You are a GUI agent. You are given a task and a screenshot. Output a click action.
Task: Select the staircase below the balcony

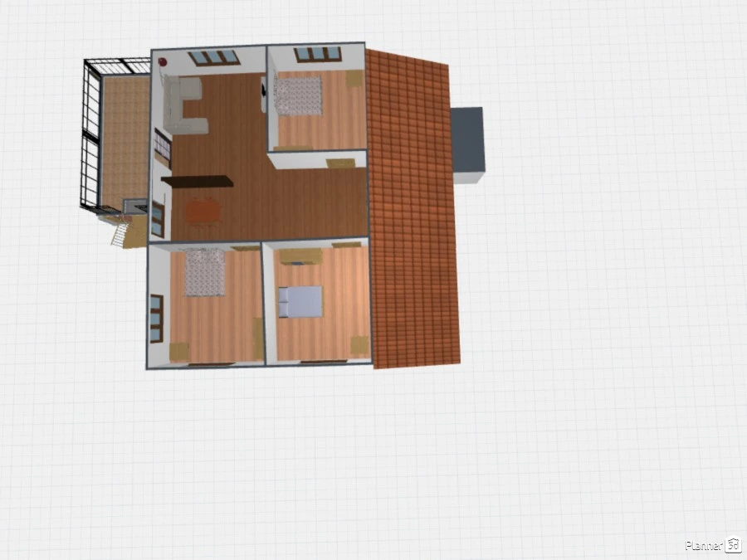pyautogui.click(x=119, y=231)
